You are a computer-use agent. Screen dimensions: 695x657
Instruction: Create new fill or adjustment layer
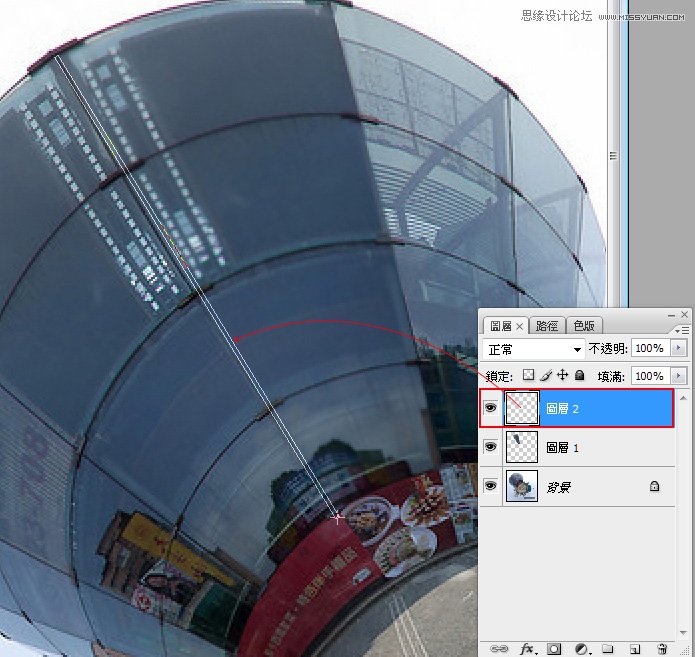[x=581, y=649]
